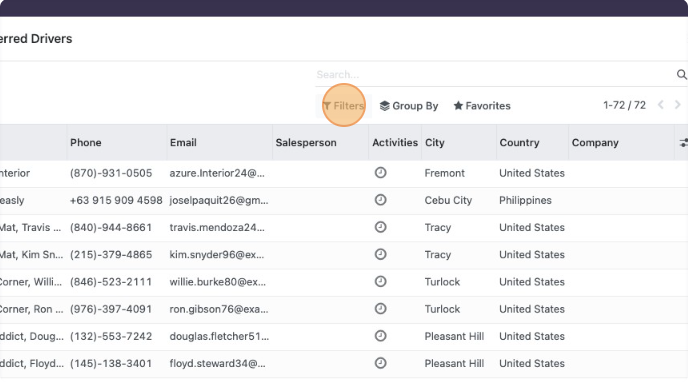The image size is (688, 382).
Task: Open activity clock for travis.mendoza row
Action: [380, 227]
